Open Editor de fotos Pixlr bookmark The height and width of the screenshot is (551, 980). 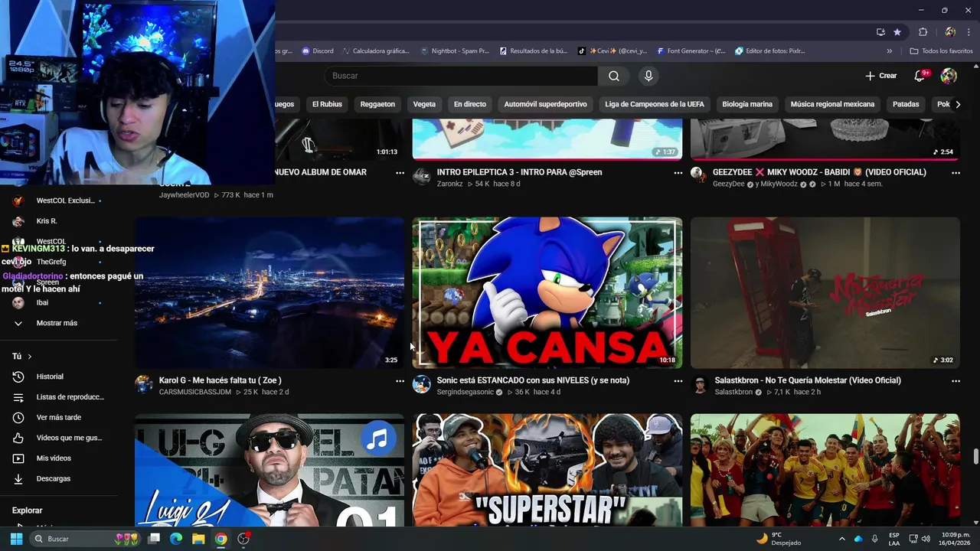769,51
